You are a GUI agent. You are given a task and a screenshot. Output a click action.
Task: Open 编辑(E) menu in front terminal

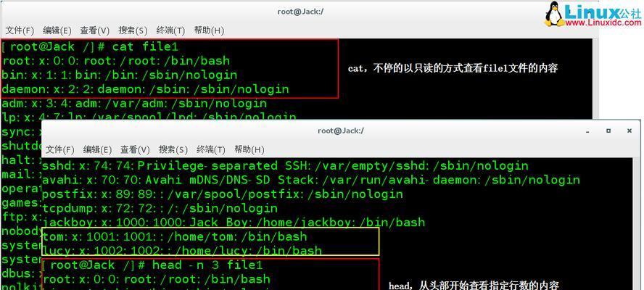pyautogui.click(x=97, y=149)
